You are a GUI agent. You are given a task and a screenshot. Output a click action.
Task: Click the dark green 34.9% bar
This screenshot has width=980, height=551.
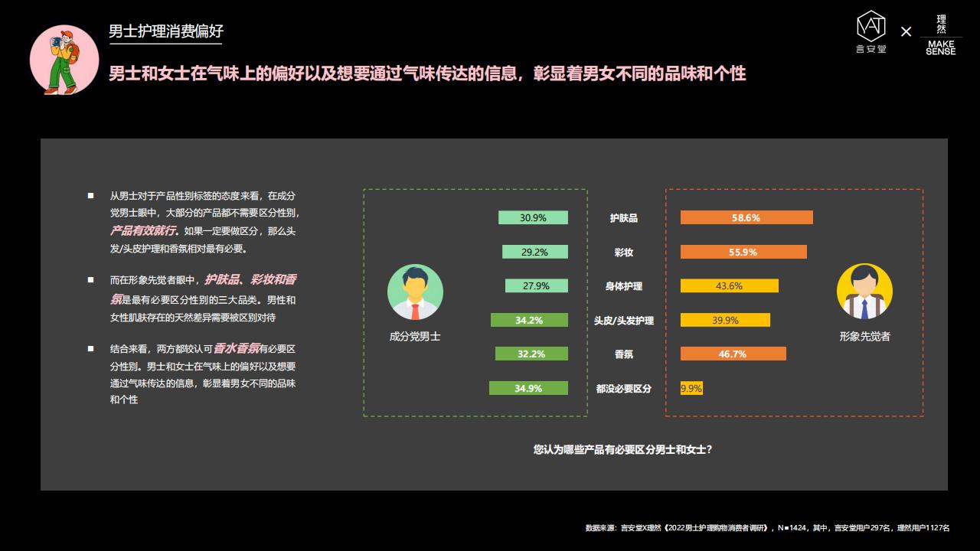pos(528,389)
